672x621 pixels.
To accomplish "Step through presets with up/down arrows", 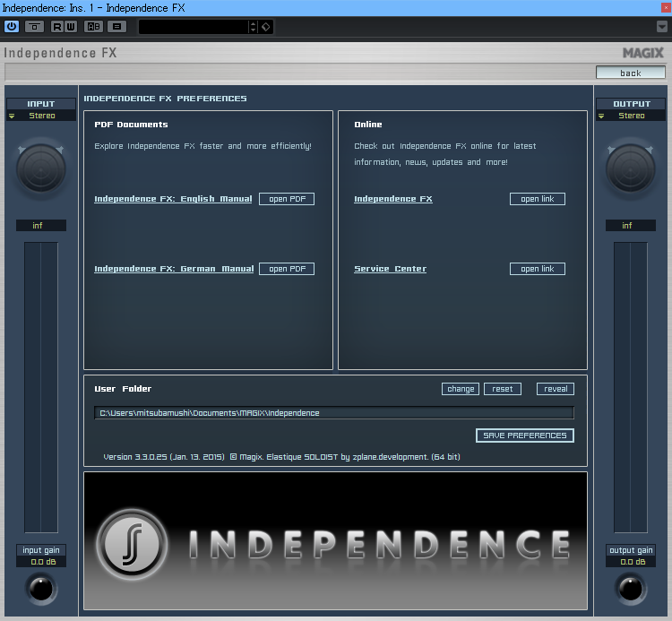I will pyautogui.click(x=253, y=27).
